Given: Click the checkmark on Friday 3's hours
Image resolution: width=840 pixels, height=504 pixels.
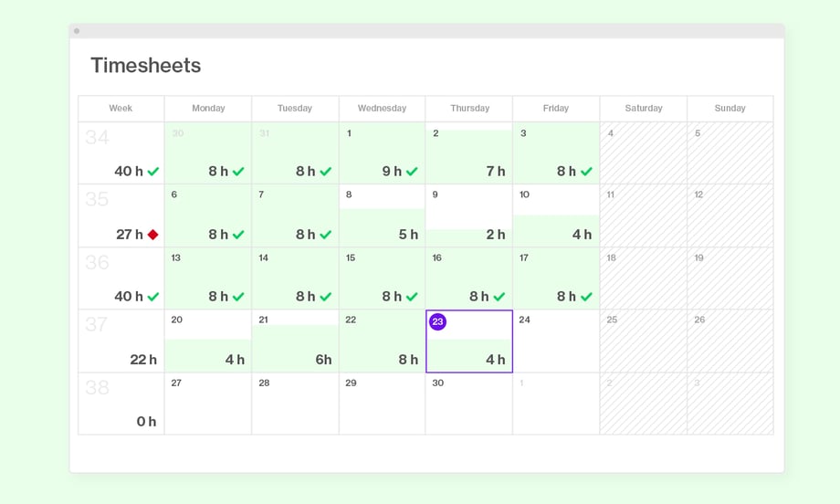Looking at the screenshot, I should click(x=586, y=172).
